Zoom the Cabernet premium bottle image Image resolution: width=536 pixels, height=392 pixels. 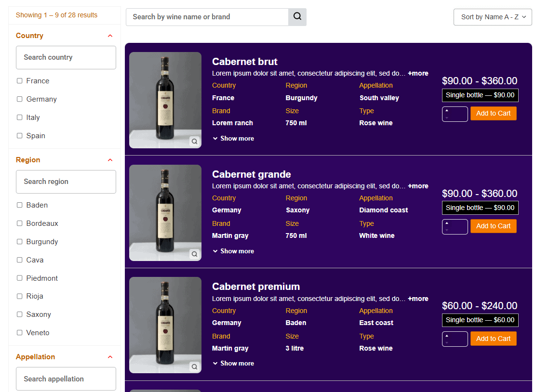[194, 366]
